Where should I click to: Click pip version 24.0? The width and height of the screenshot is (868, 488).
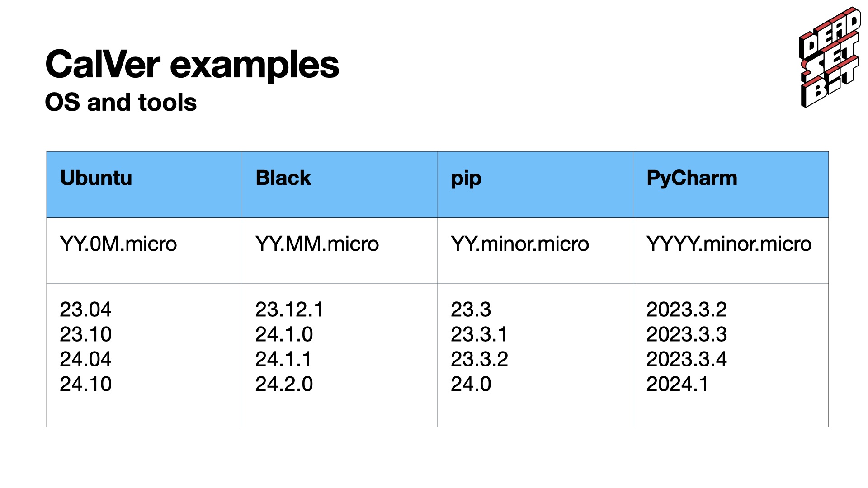[471, 384]
